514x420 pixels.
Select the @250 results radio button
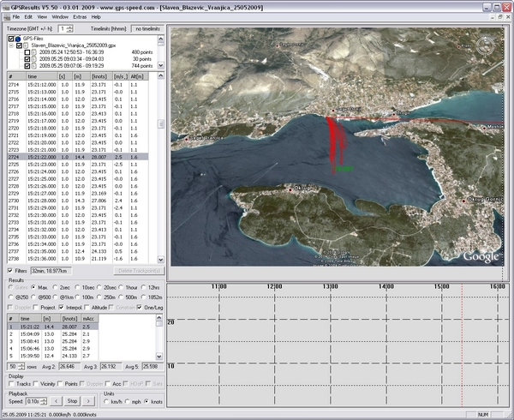pyautogui.click(x=11, y=297)
